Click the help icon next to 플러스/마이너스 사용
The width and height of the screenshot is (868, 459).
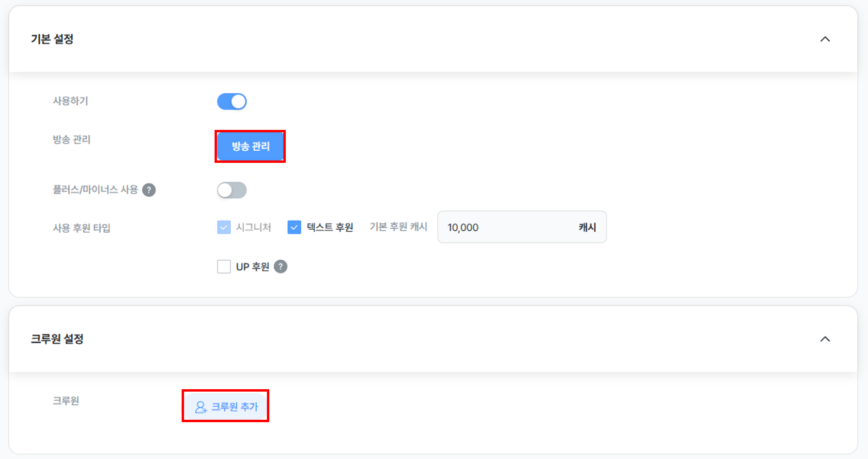pos(149,190)
